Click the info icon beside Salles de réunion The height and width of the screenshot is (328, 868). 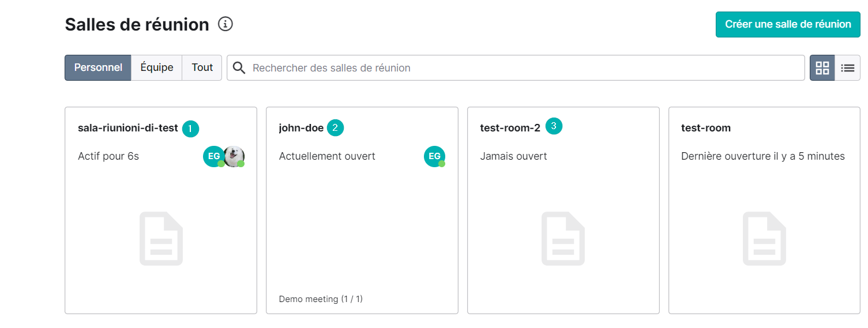225,24
